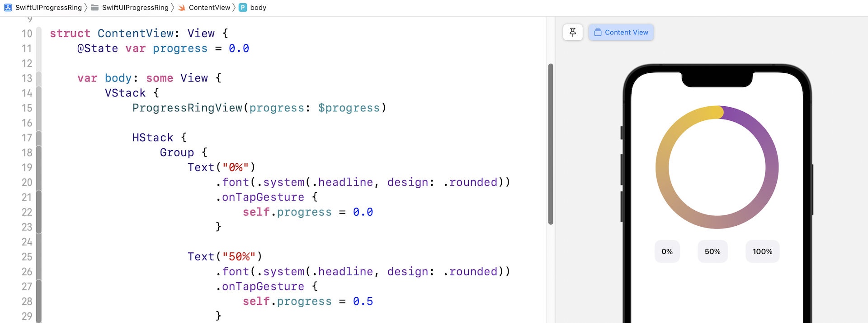868x323 pixels.
Task: Click the progress ring in the preview
Action: [662, 167]
